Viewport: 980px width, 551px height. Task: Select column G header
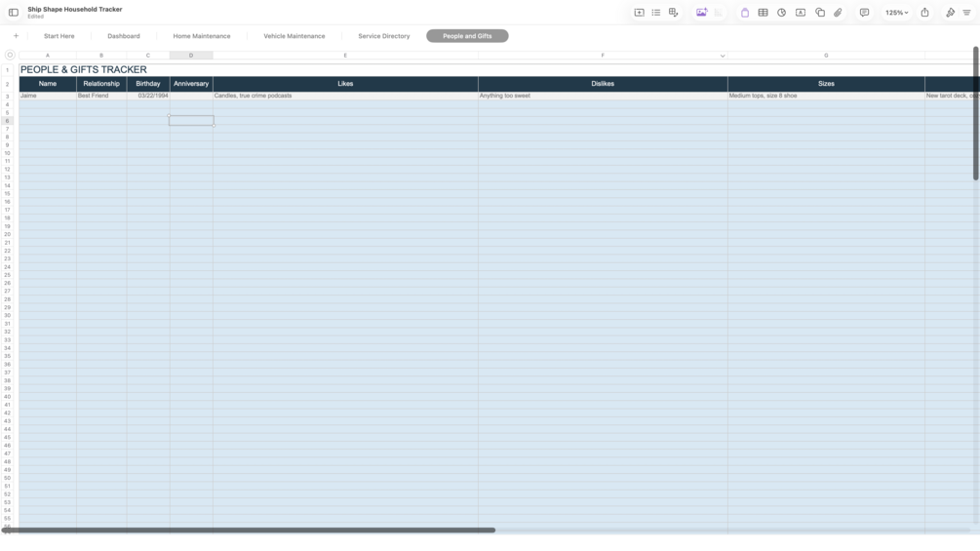click(826, 56)
